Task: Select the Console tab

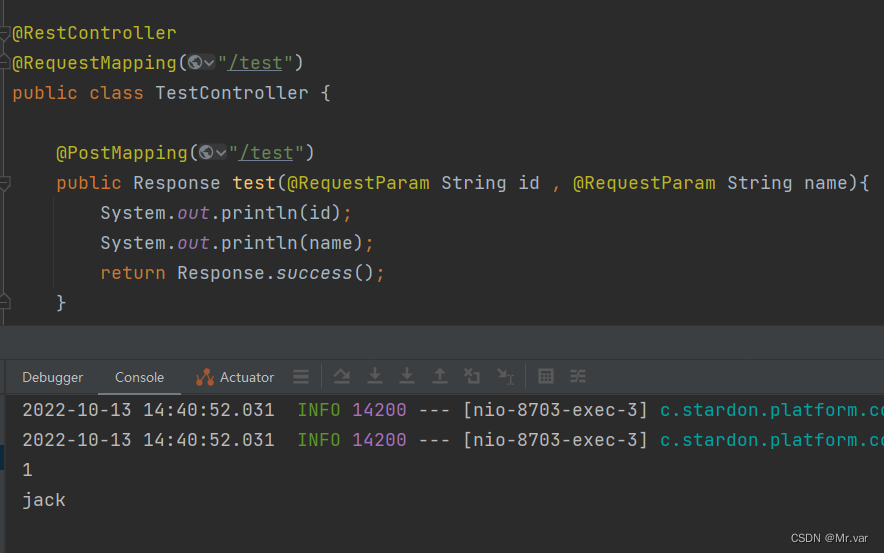Action: [139, 377]
